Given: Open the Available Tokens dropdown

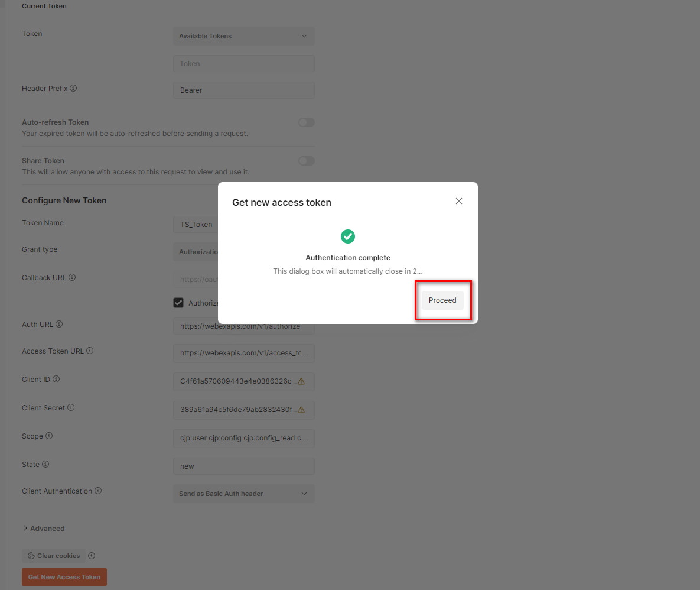Looking at the screenshot, I should pos(244,36).
